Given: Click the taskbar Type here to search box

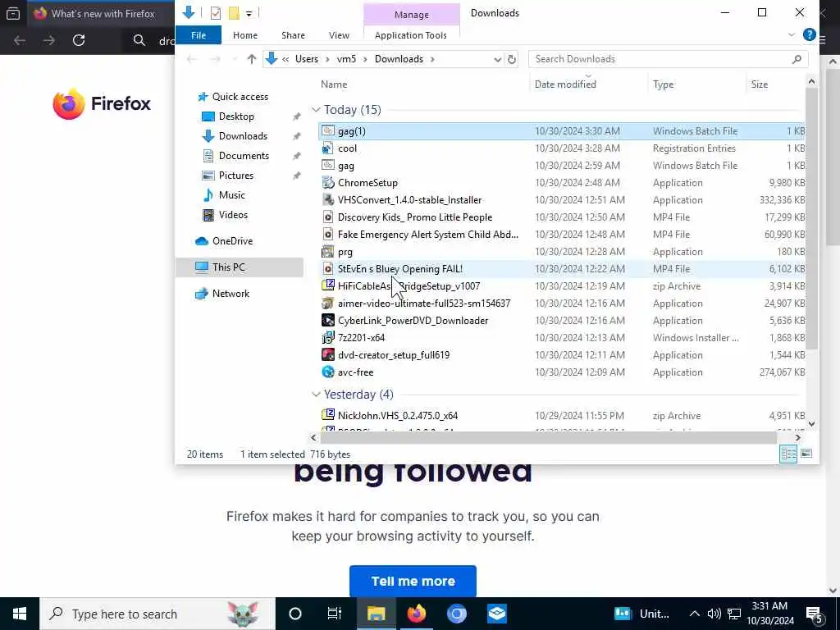Looking at the screenshot, I should 157,614.
